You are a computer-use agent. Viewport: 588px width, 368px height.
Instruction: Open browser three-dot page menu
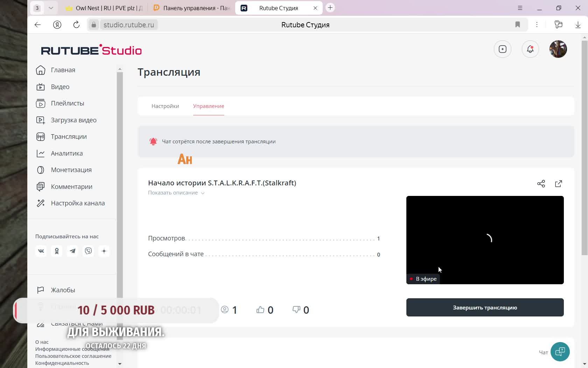click(537, 25)
